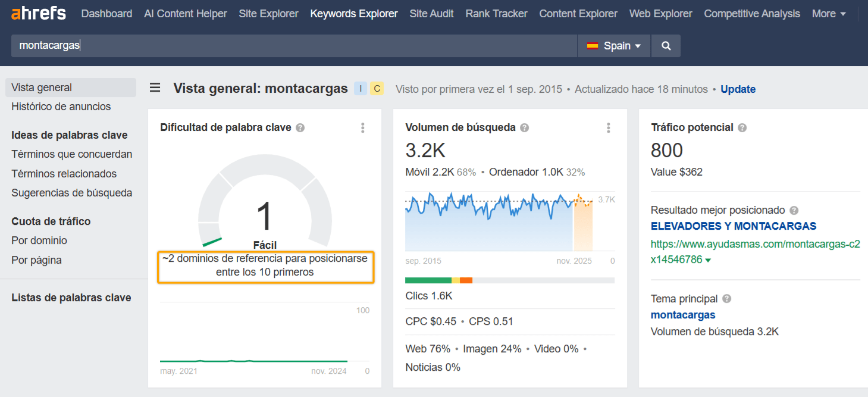Open the three-dot menu on Volumen de búsqueda
Viewport: 868px width, 397px height.
tap(608, 127)
